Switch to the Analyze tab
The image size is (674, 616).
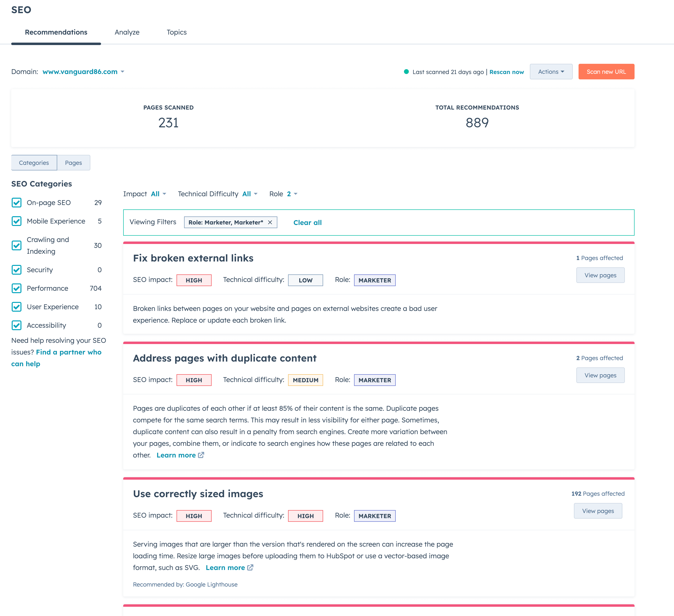[x=127, y=32]
